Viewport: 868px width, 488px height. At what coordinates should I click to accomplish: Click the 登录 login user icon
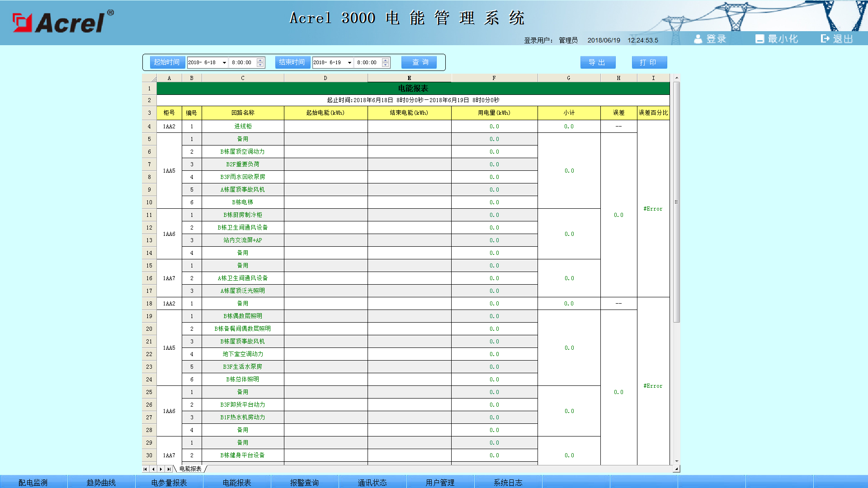pos(698,39)
